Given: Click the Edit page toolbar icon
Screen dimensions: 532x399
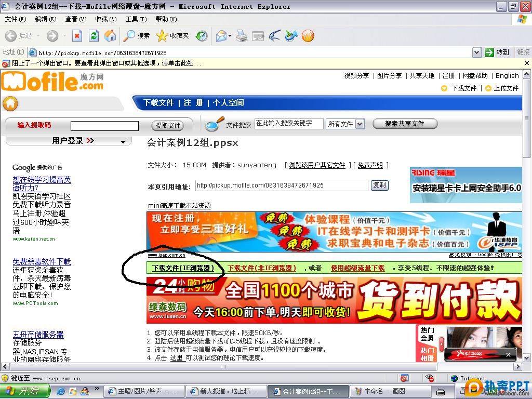Looking at the screenshot, I should [258, 36].
